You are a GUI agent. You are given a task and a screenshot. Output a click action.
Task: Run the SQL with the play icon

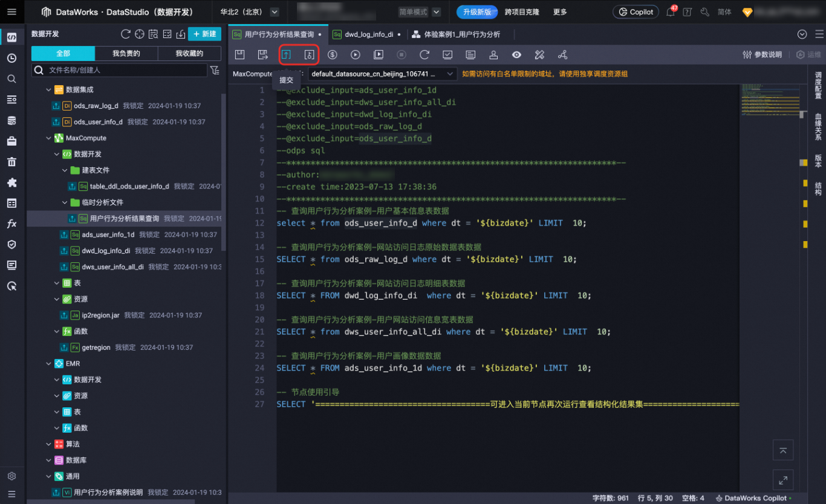click(356, 54)
